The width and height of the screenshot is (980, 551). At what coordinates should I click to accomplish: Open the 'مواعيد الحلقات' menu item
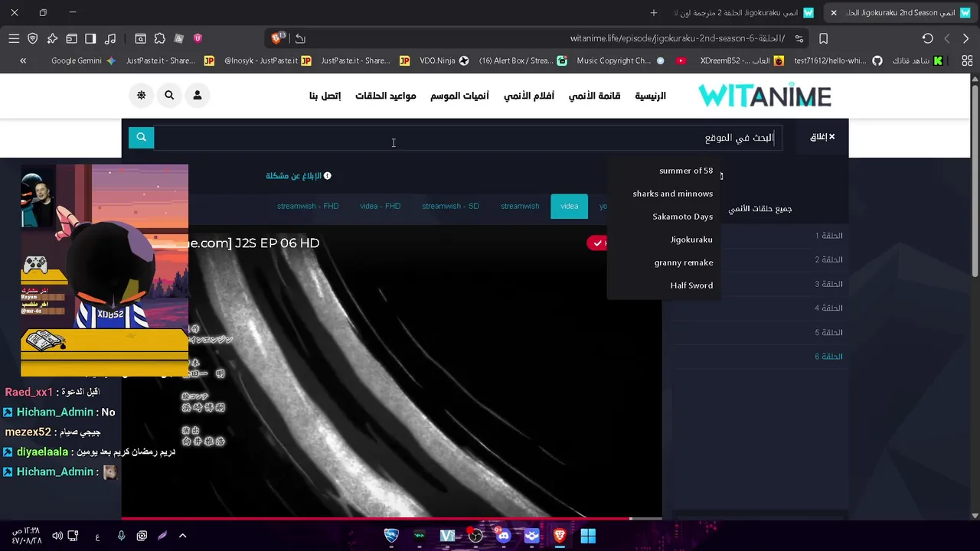pos(386,96)
